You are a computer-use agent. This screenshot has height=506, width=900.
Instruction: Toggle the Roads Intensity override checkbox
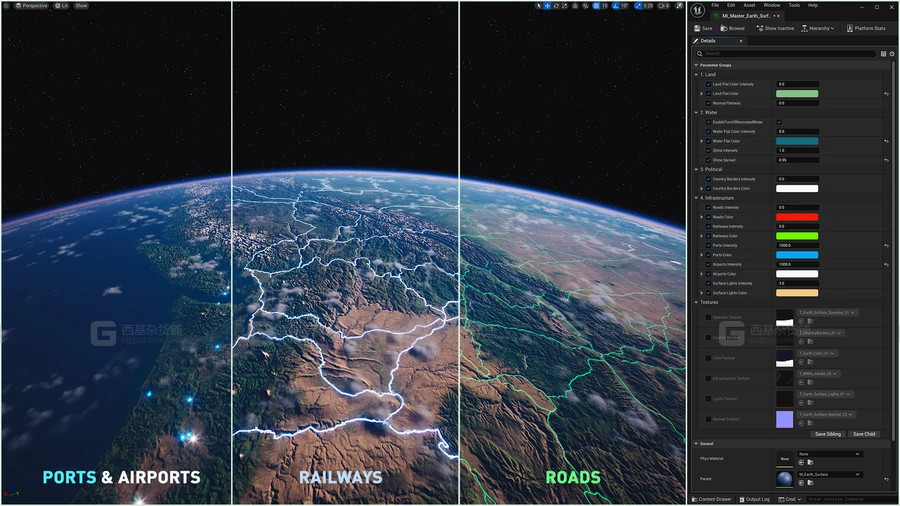[709, 207]
